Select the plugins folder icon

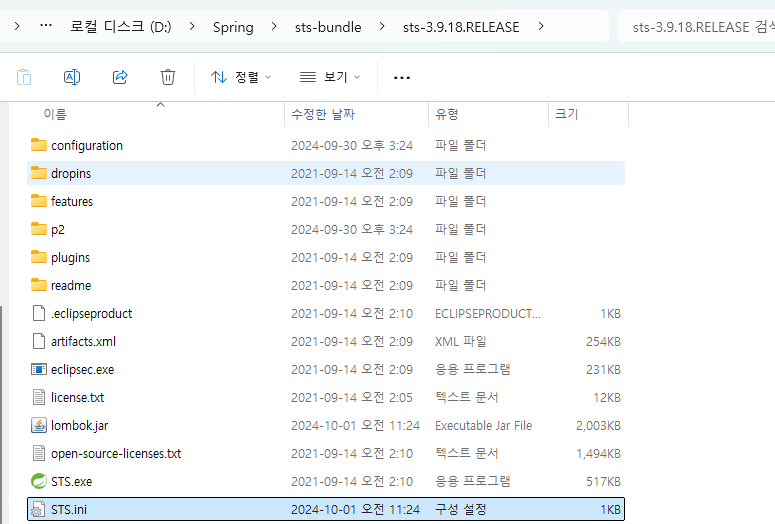coord(39,257)
